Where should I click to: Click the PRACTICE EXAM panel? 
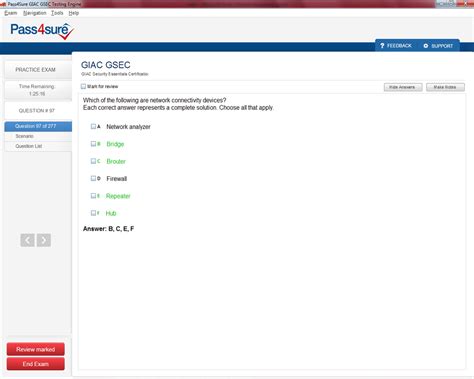pyautogui.click(x=38, y=70)
